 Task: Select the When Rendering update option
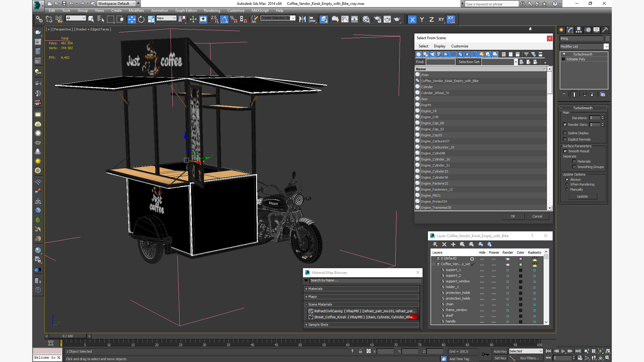[x=567, y=184]
